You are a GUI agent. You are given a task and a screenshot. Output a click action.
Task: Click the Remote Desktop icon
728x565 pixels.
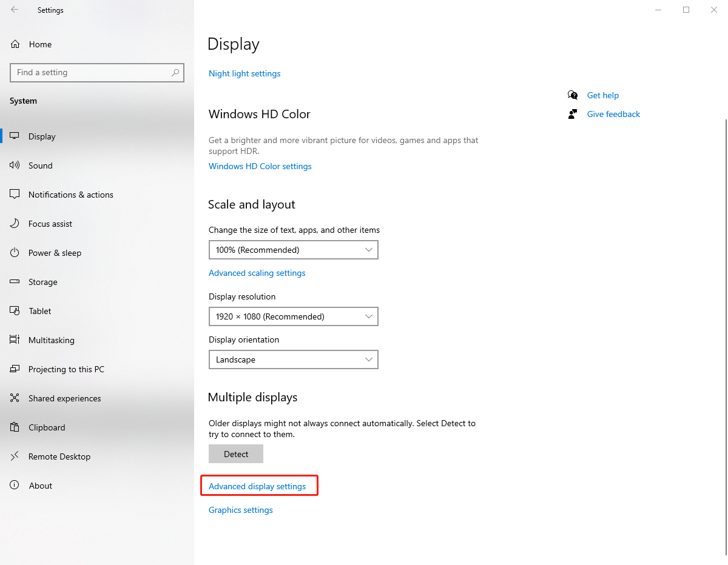point(15,456)
